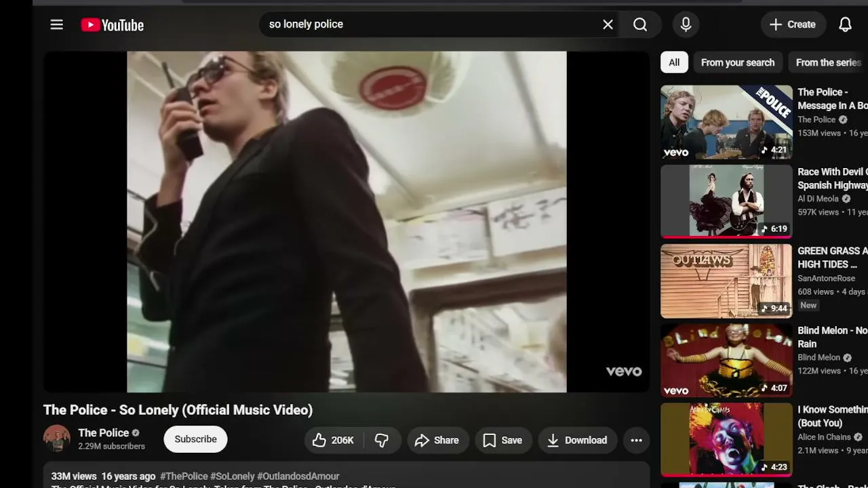Open The Police channel avatar

57,439
